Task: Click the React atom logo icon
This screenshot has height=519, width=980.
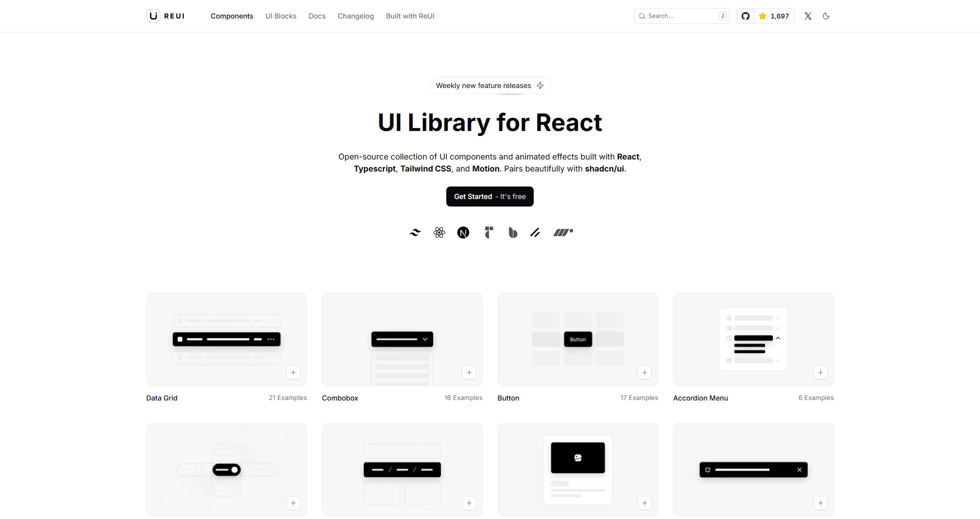Action: pyautogui.click(x=439, y=232)
